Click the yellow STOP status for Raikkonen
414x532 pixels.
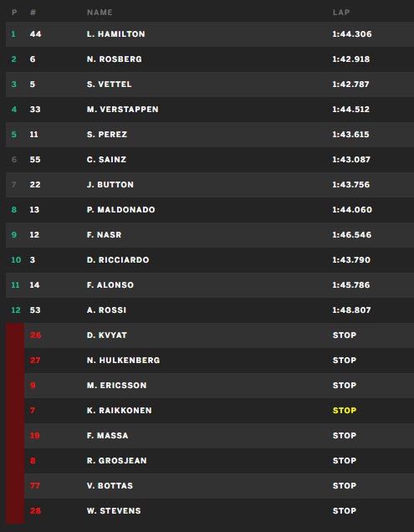(345, 411)
